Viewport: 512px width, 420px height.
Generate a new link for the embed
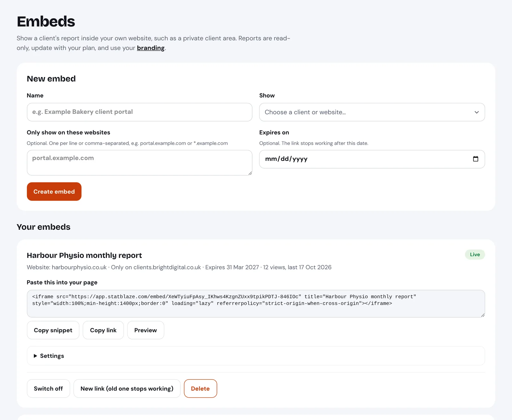(x=127, y=389)
